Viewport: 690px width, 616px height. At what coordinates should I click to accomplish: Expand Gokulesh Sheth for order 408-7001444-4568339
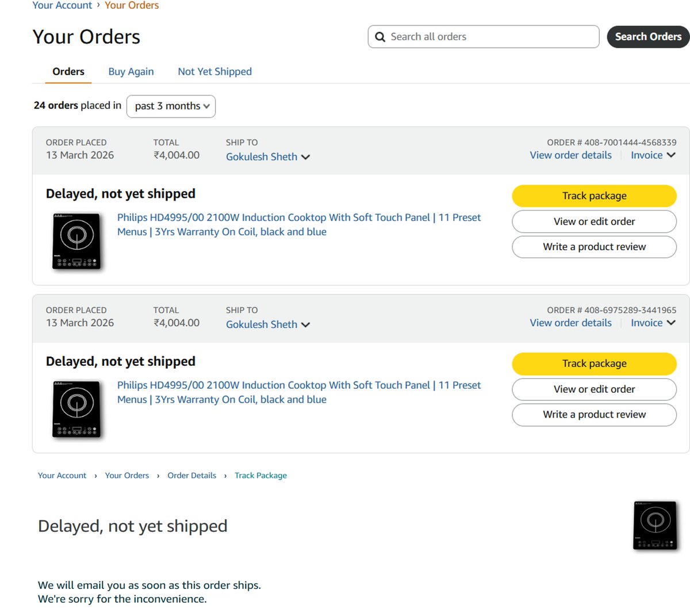click(x=268, y=156)
